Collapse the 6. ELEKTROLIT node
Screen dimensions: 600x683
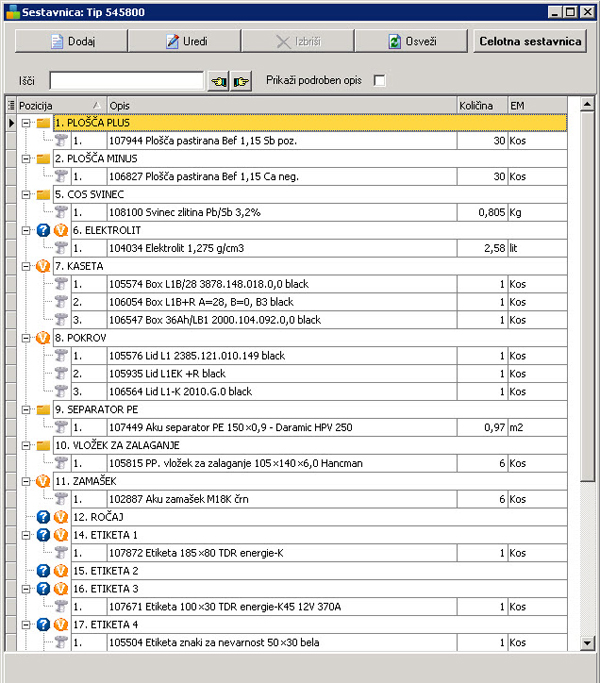(26, 230)
